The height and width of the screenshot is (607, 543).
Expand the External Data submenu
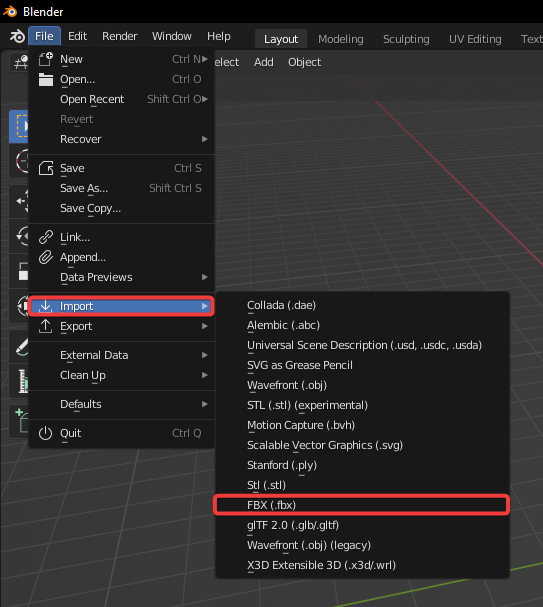[x=122, y=355]
